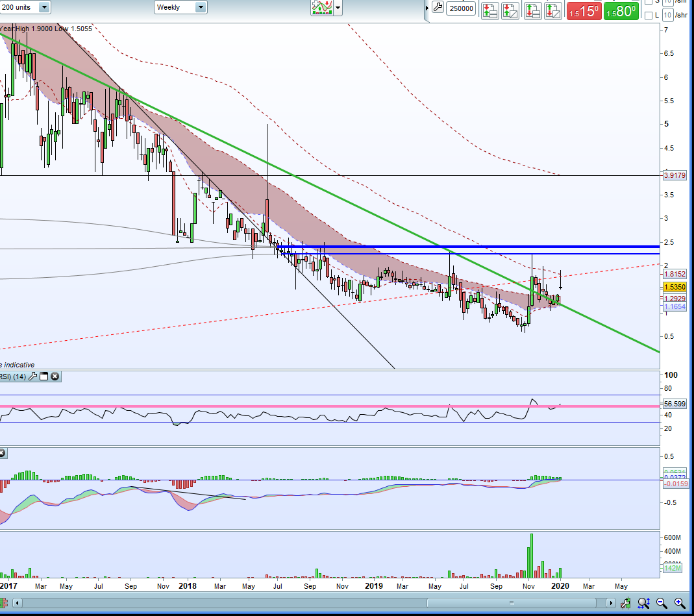This screenshot has height=616, width=694.
Task: Click the thick blue horizontal resistance line
Action: tap(468, 247)
